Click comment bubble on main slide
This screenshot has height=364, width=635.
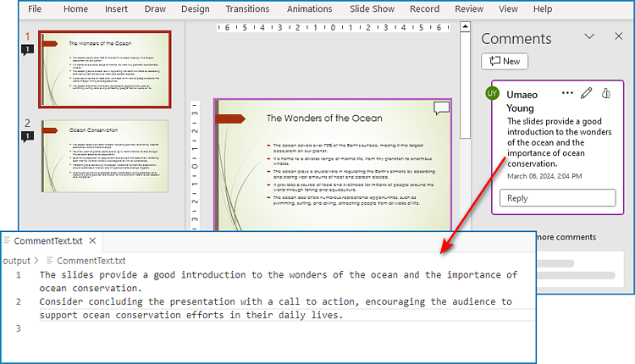point(441,108)
